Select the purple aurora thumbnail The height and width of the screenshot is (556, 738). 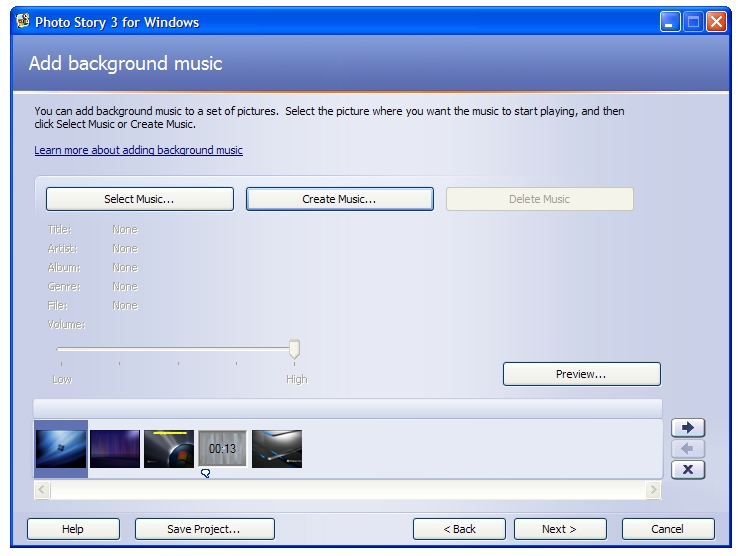coord(115,449)
